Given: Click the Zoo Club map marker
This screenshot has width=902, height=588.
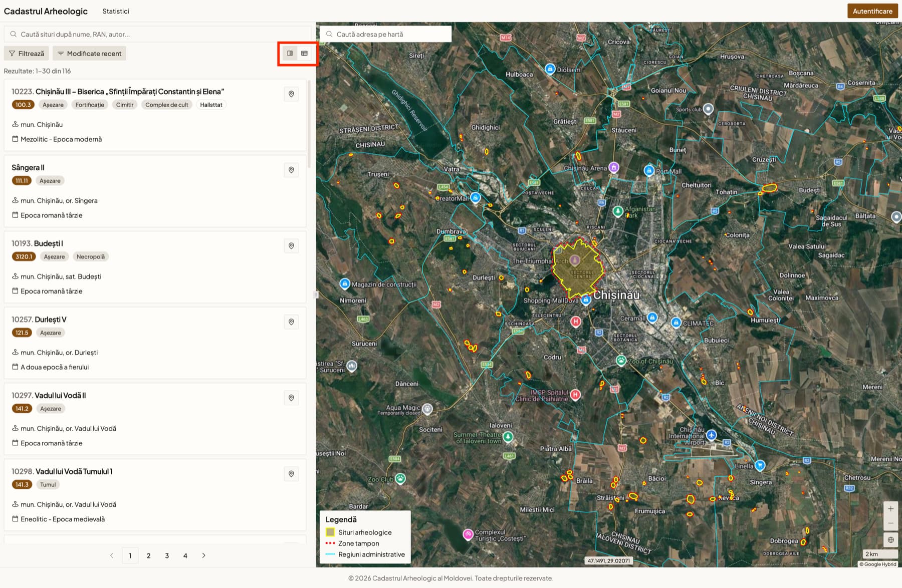Looking at the screenshot, I should click(x=400, y=478).
